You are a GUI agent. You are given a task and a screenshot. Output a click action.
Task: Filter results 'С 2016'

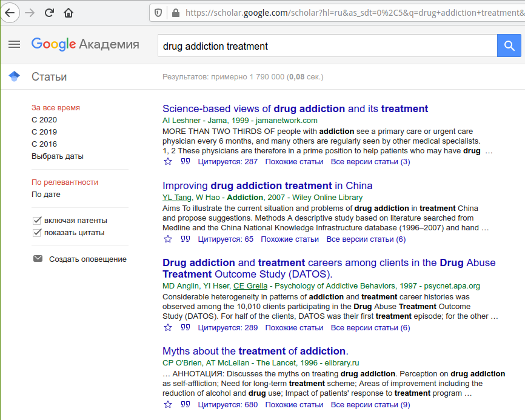[x=44, y=144]
